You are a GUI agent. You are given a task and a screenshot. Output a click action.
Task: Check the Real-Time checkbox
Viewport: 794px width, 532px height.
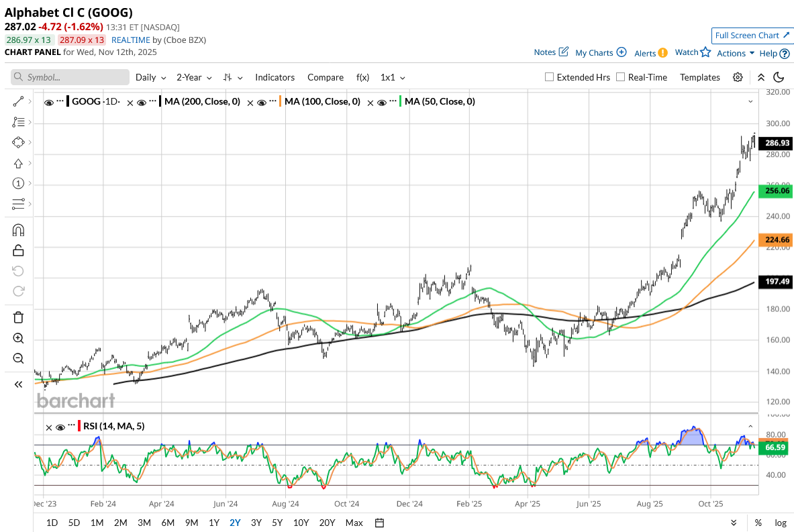620,77
